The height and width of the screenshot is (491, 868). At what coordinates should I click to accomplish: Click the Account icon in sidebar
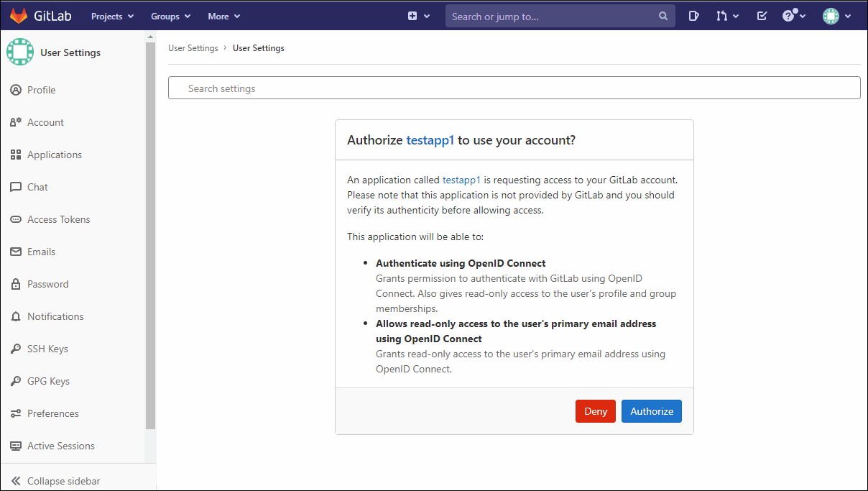pos(16,122)
